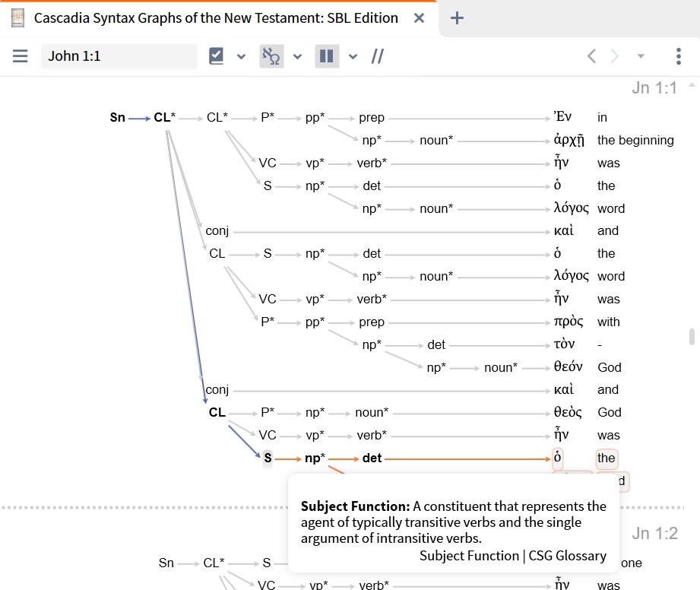Select the highlighted S subject node

click(268, 458)
